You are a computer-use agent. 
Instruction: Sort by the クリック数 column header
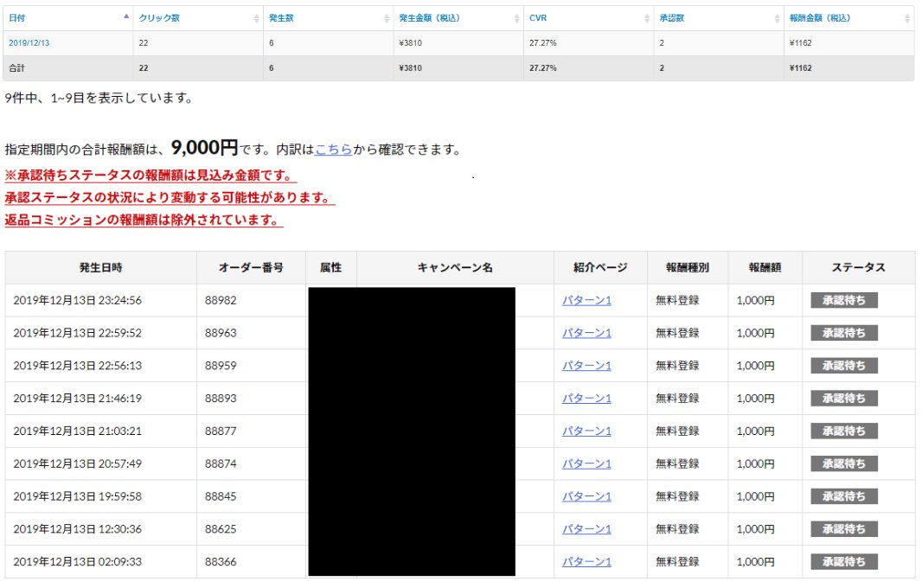[198, 18]
